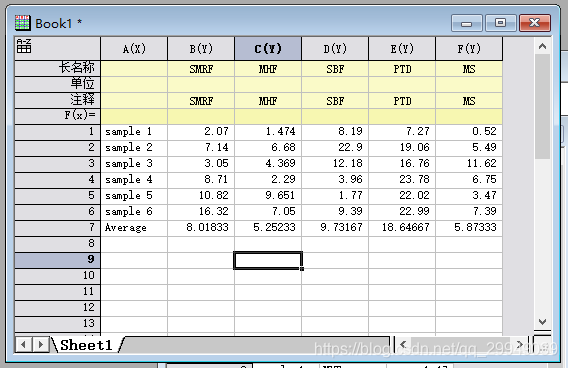Select row header 7
Screen dimensions: 568x368
tap(58, 228)
